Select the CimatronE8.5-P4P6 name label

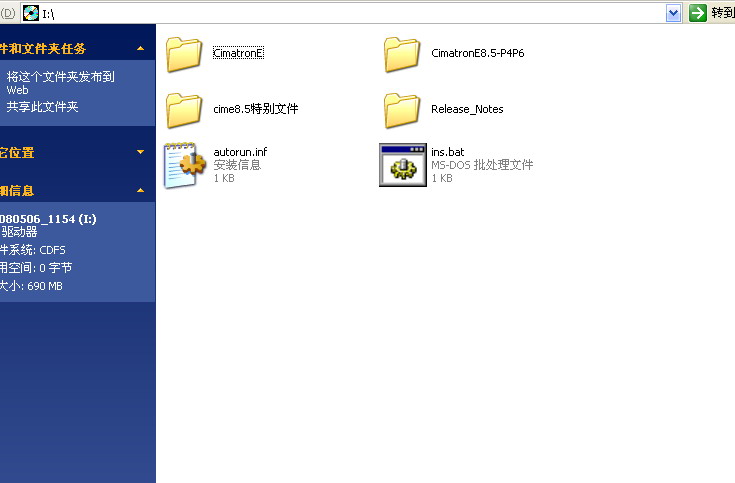point(478,53)
